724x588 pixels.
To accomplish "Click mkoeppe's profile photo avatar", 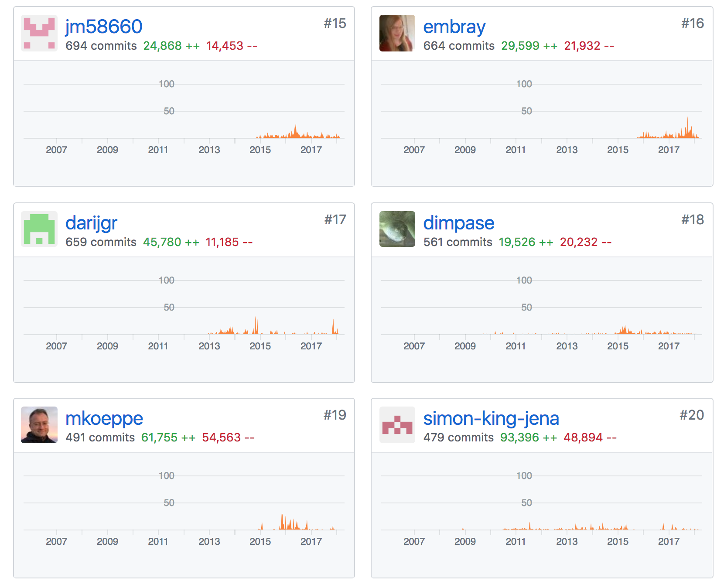I will tap(39, 425).
